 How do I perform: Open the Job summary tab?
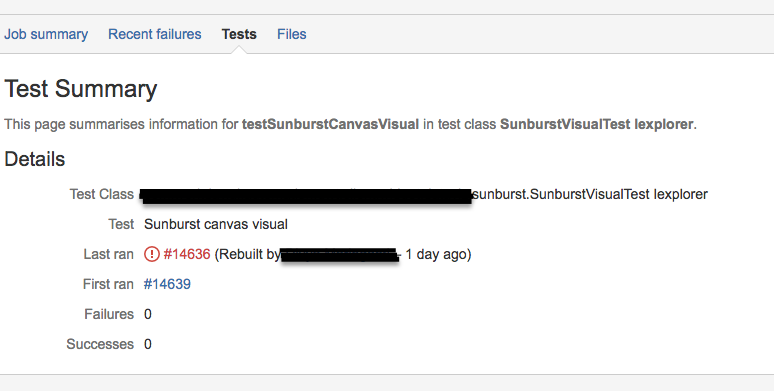(x=46, y=34)
